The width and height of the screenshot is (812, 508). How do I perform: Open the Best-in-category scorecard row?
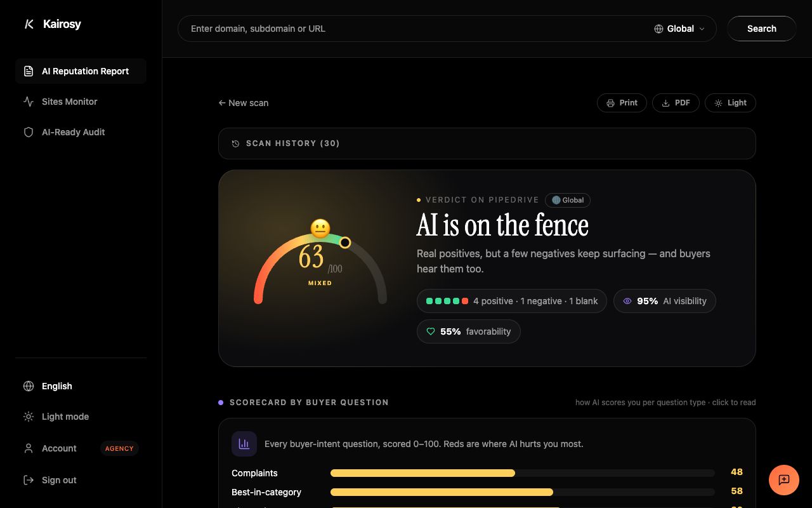[x=487, y=492]
